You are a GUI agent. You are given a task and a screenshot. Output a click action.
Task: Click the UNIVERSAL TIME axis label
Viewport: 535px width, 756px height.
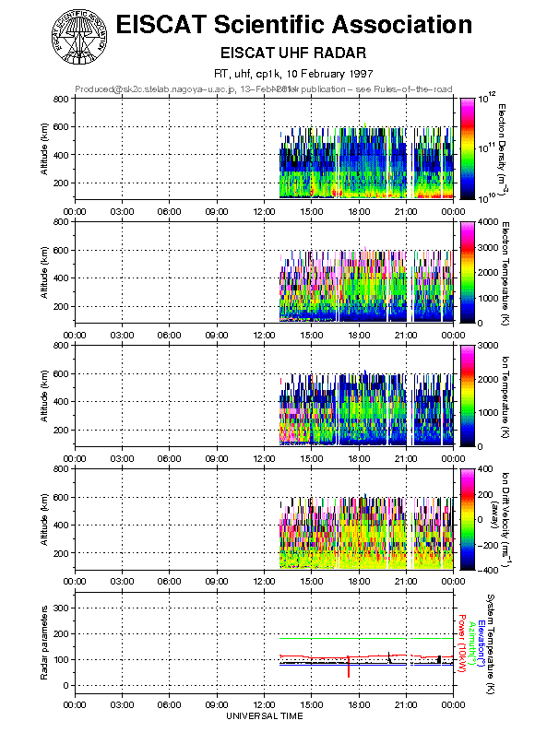[265, 716]
